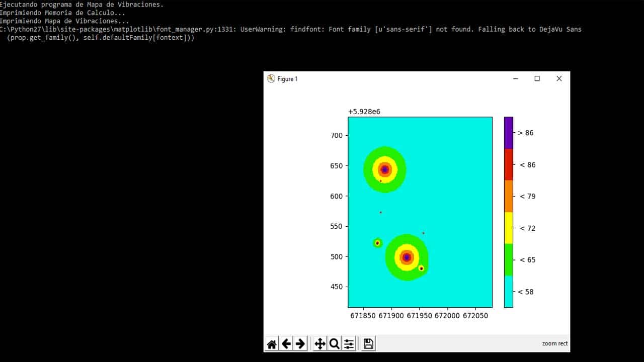Click the purple '> 86' colorbar segment

pyautogui.click(x=509, y=133)
